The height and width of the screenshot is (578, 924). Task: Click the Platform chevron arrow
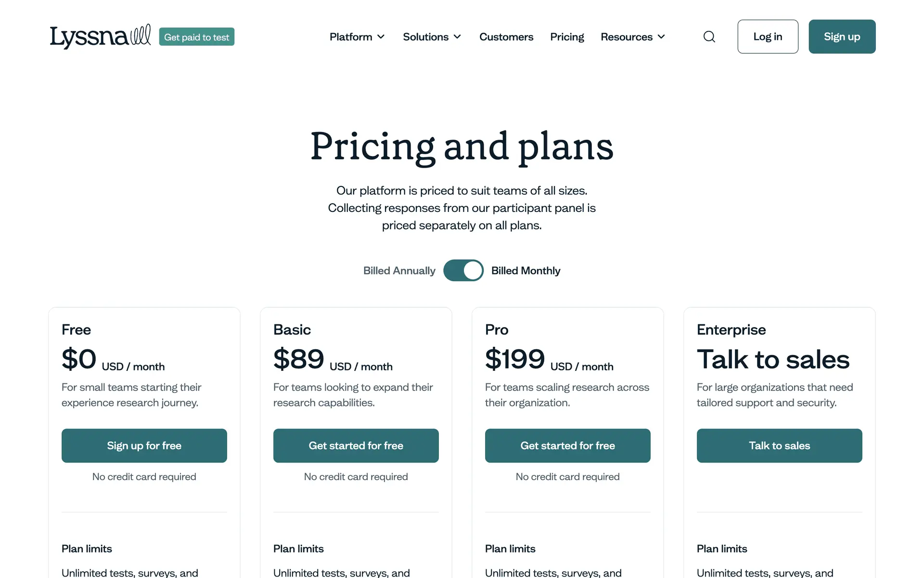tap(381, 37)
